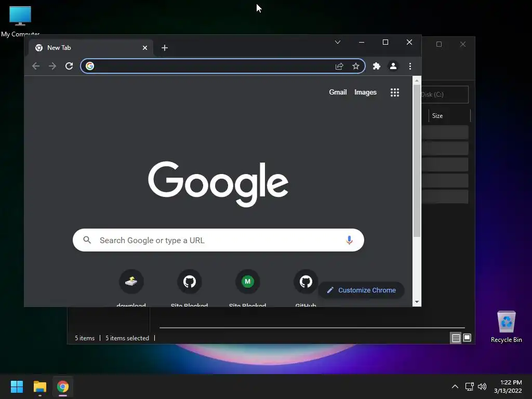Click the horizontal scrollbar in File Explorer

tap(312, 328)
